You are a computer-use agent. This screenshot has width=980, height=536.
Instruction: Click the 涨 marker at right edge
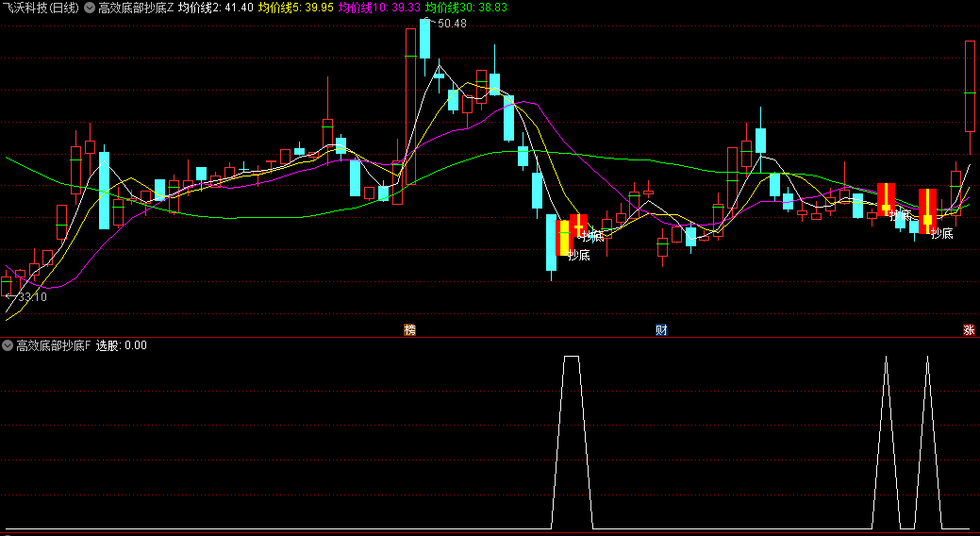tap(969, 329)
